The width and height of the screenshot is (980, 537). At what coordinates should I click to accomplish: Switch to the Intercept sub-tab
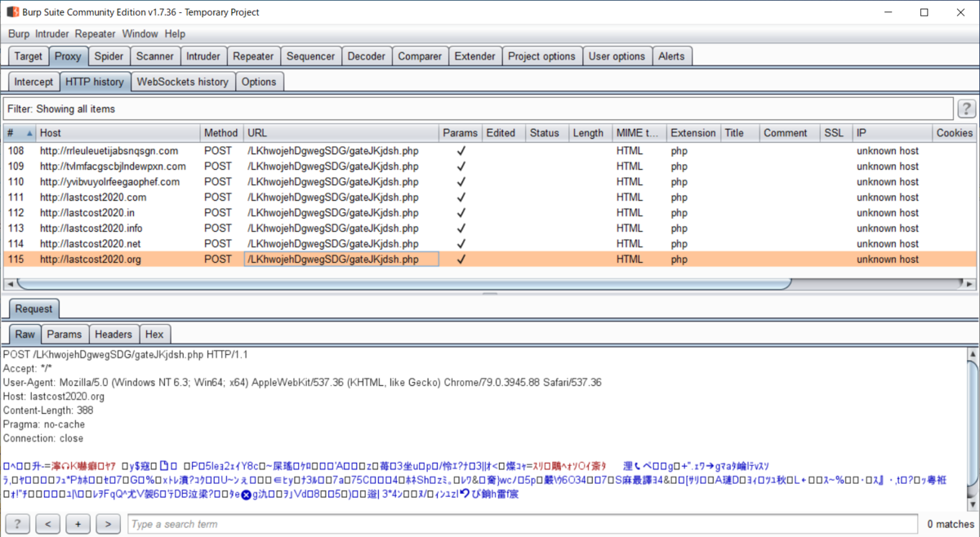coord(33,82)
